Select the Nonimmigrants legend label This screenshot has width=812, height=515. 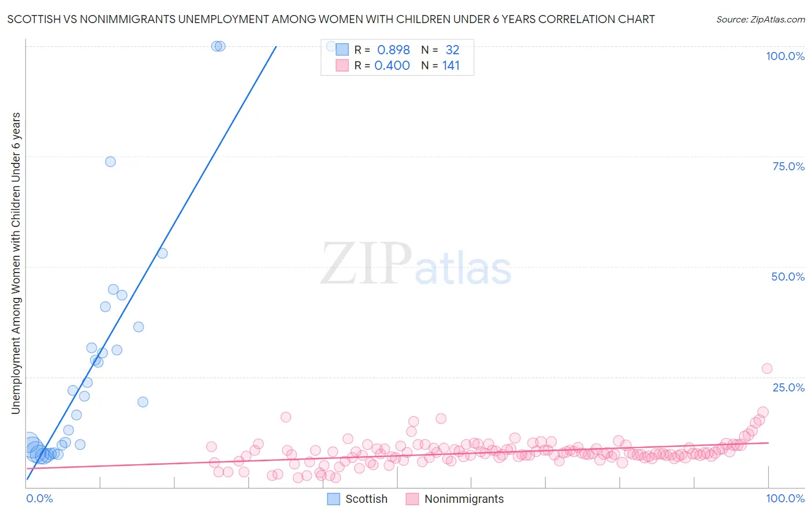click(464, 499)
